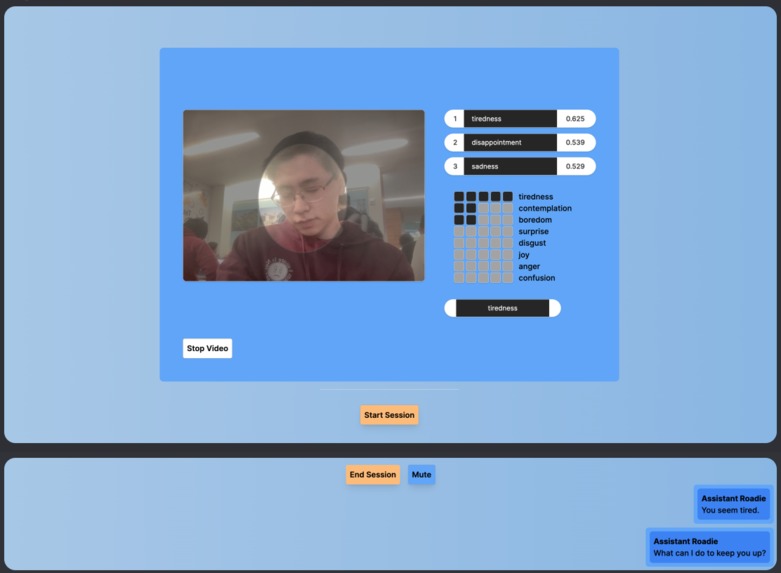
Task: Click the confusion label in emotion grid
Action: click(x=536, y=278)
